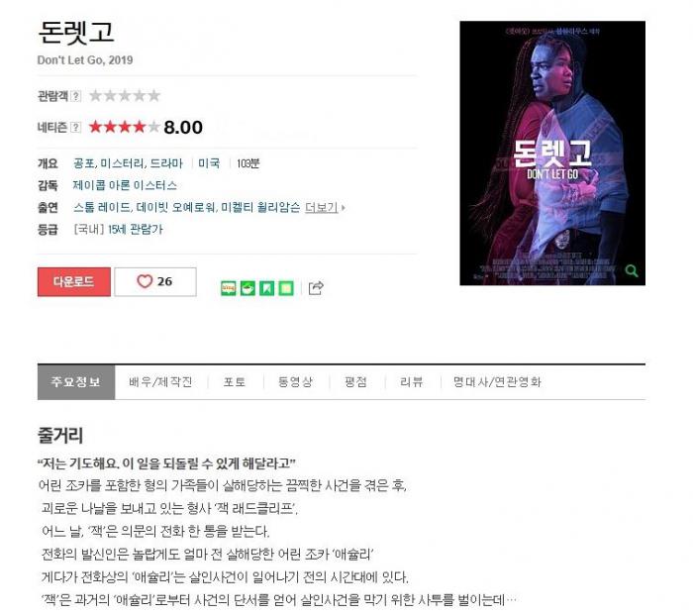The image size is (693, 616).
Task: Click the red 다운로드 button
Action: click(x=74, y=281)
